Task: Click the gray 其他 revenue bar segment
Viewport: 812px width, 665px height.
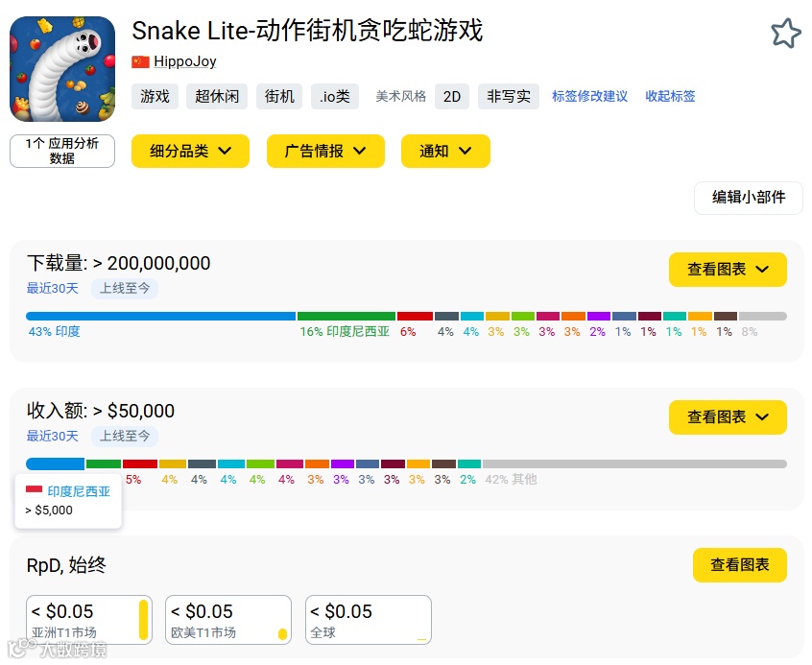Action: pos(634,463)
